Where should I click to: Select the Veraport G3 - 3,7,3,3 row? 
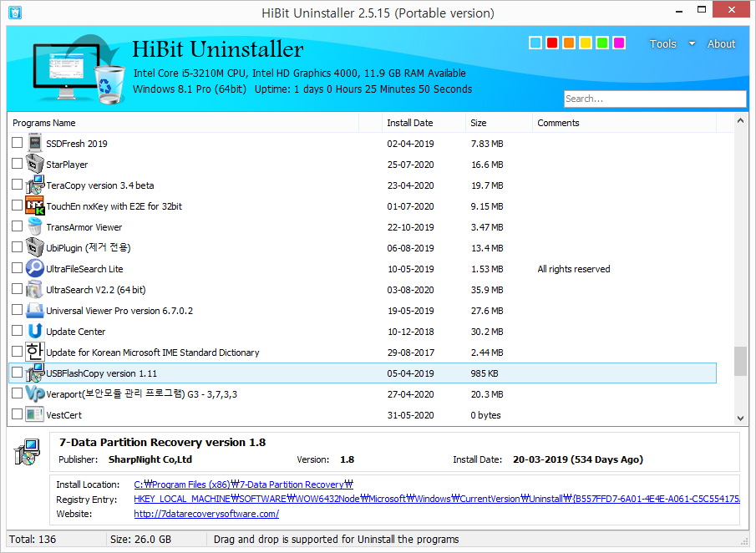click(363, 394)
